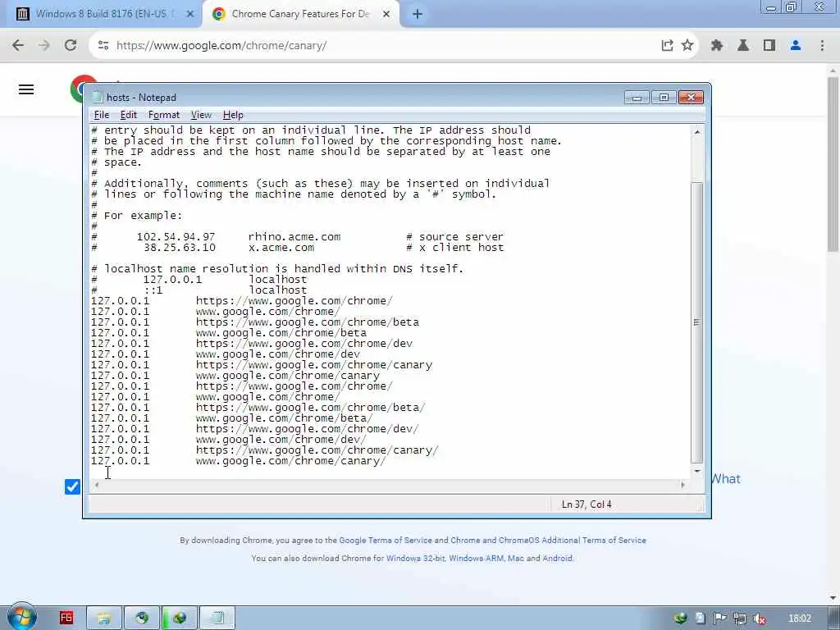Open a new Chrome tab with plus button
Image resolution: width=840 pixels, height=630 pixels.
pos(418,15)
